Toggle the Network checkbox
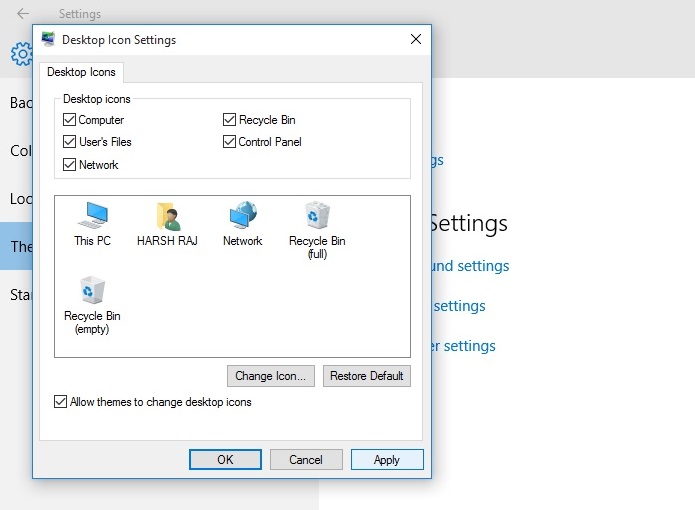This screenshot has height=510, width=695. coord(70,165)
